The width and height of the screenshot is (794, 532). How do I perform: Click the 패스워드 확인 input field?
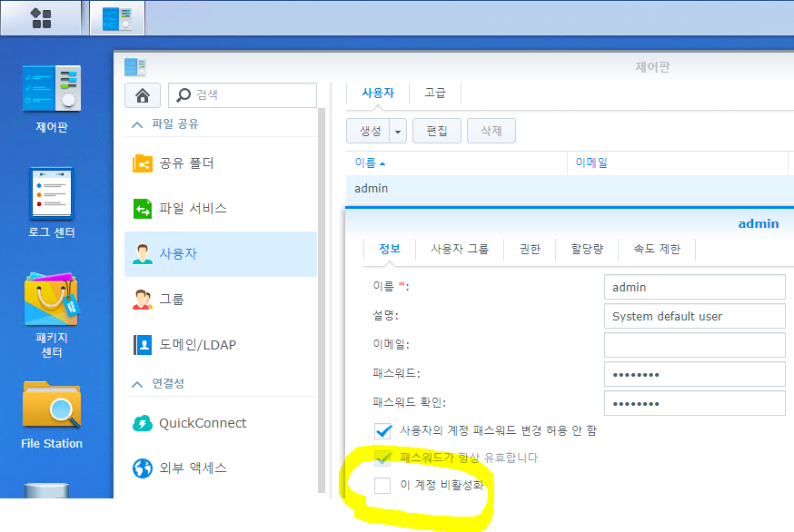[694, 403]
